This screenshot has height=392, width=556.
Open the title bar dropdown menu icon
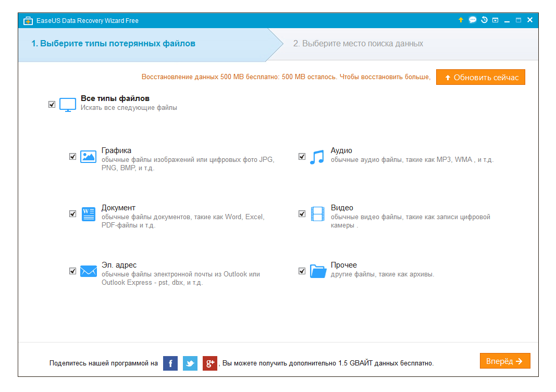(x=496, y=20)
